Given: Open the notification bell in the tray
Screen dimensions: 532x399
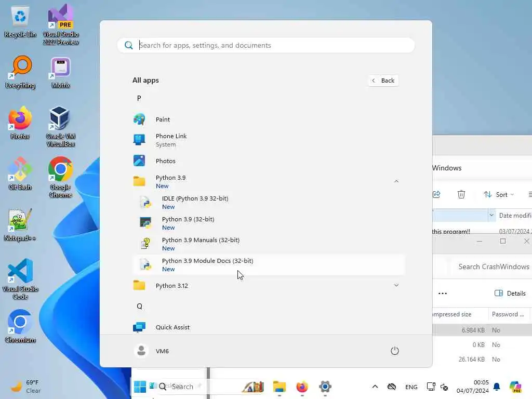Looking at the screenshot, I should coord(497,387).
